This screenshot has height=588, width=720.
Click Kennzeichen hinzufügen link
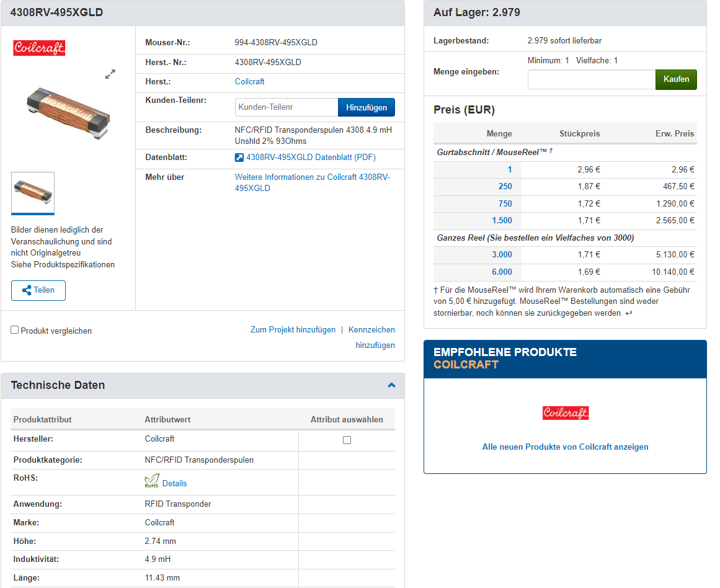click(372, 337)
